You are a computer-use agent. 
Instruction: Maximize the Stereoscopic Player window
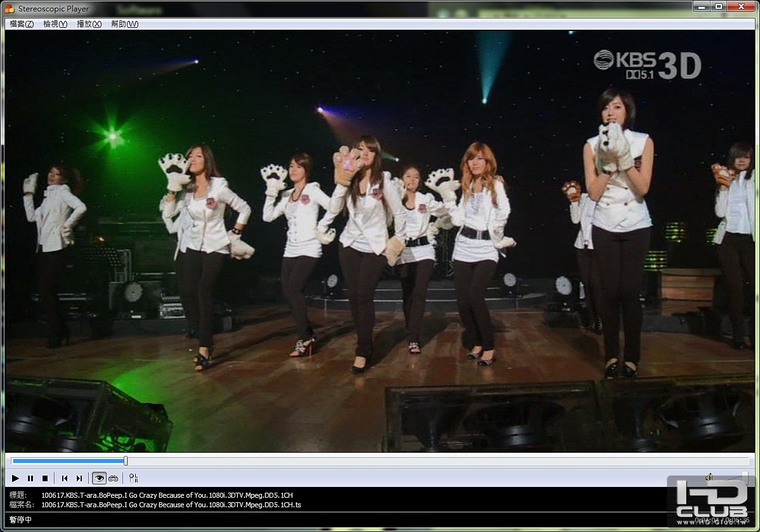pyautogui.click(x=719, y=6)
